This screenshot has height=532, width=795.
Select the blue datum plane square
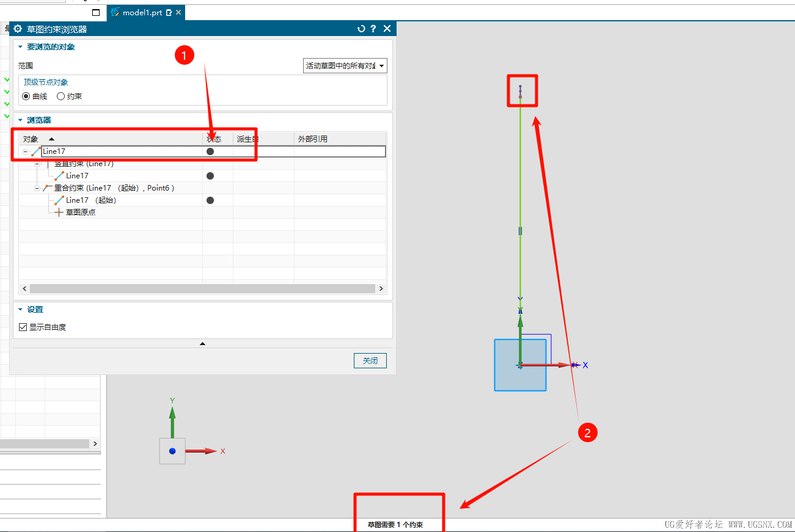(x=520, y=365)
